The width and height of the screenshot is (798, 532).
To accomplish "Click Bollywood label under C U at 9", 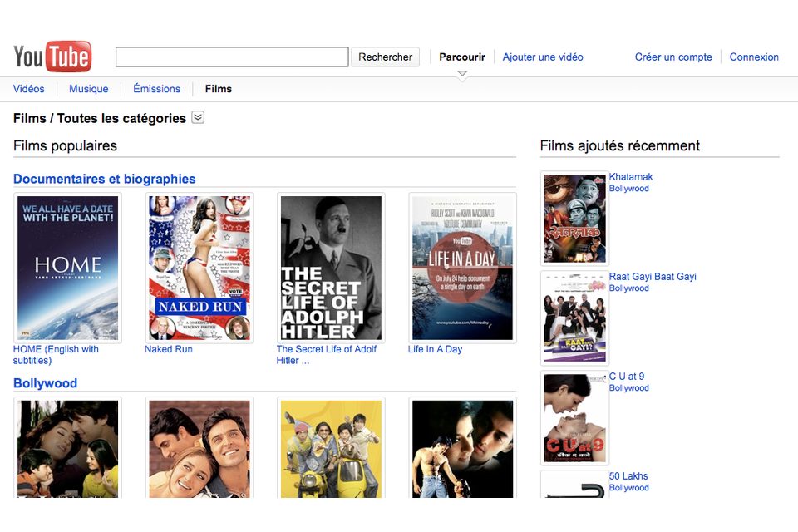I will click(629, 388).
